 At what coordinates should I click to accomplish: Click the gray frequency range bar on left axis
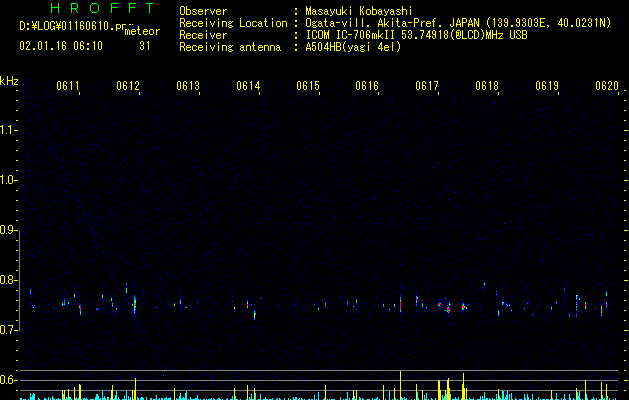[x=20, y=280]
